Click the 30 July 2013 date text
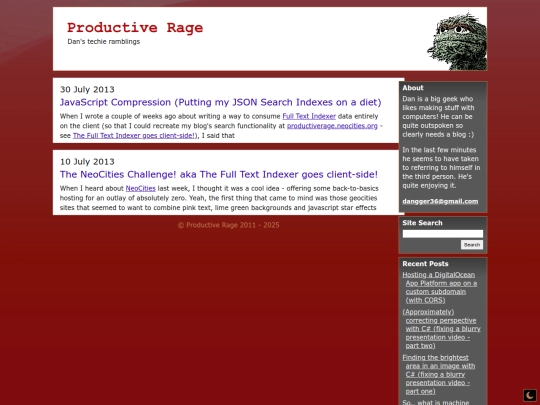 point(87,90)
